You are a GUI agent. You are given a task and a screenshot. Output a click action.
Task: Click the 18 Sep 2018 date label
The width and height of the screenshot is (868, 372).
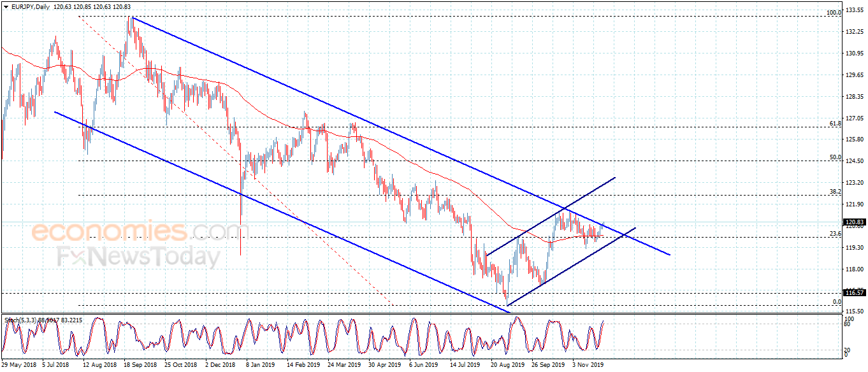tap(141, 366)
